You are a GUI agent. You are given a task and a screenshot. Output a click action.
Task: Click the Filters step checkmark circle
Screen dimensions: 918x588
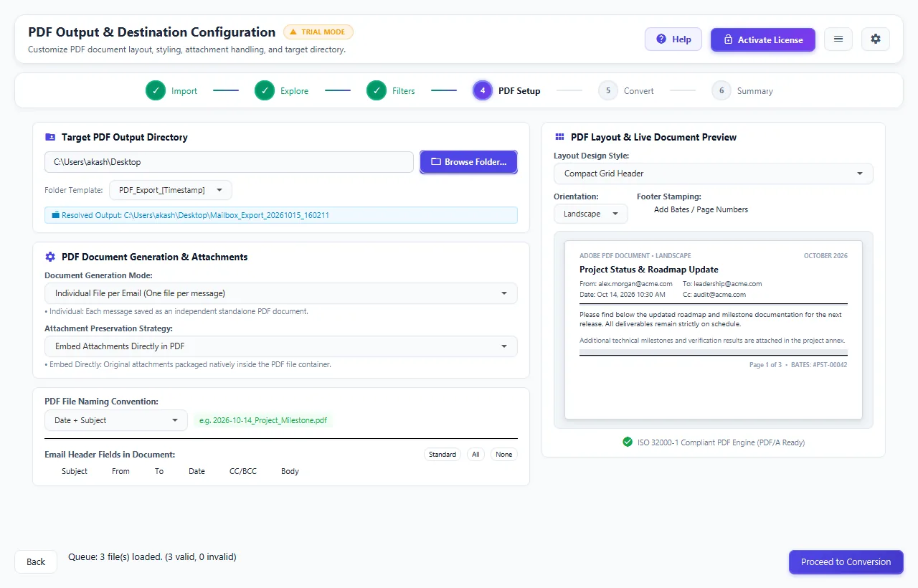click(x=377, y=91)
